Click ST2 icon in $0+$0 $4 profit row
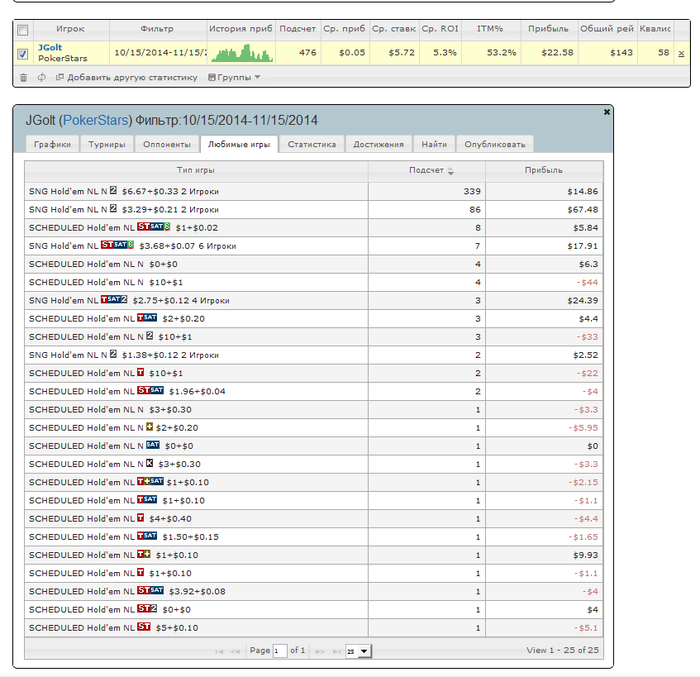700x677 pixels. point(147,609)
